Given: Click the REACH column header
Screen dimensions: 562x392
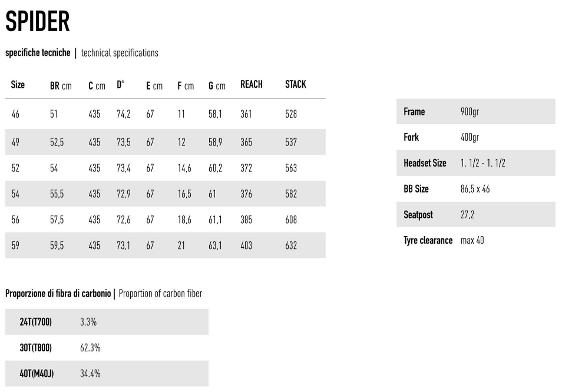Looking at the screenshot, I should pos(251,85).
